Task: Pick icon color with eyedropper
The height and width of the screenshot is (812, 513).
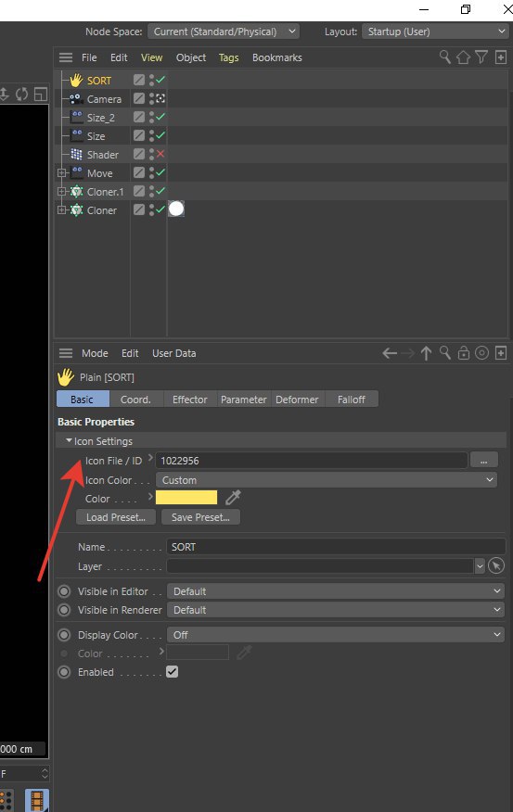Action: (x=233, y=498)
